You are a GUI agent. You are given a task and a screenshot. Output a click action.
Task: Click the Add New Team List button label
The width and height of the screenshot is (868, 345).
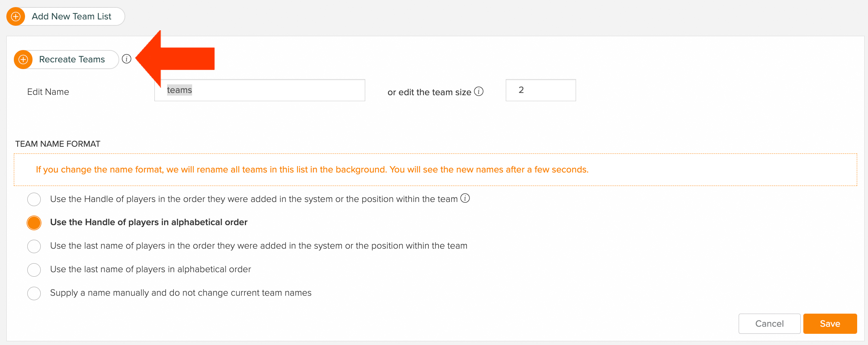click(x=71, y=16)
